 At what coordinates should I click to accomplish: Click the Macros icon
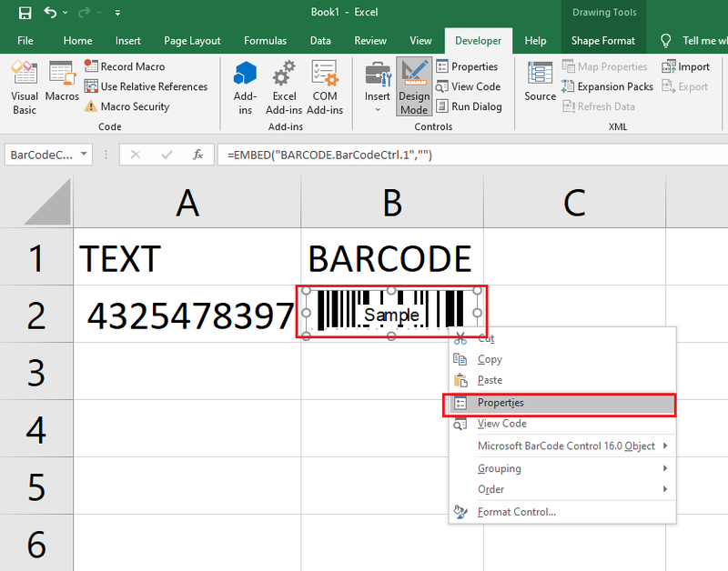point(62,81)
